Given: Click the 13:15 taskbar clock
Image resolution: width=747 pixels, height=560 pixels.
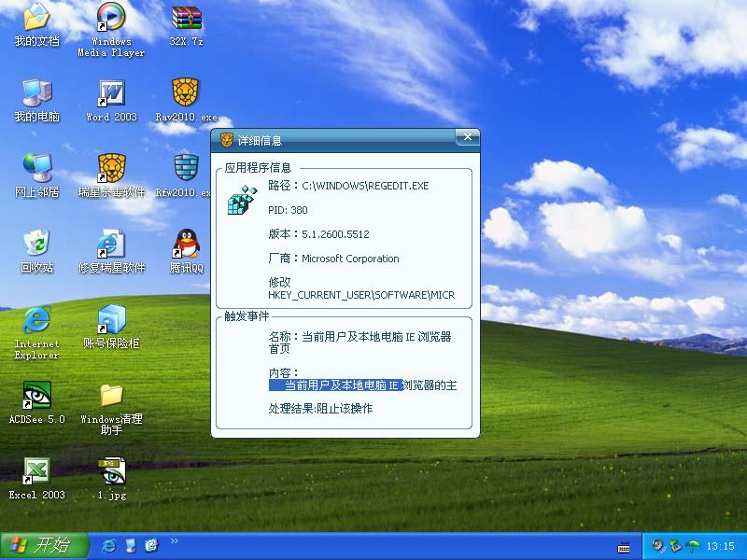Looking at the screenshot, I should tap(720, 546).
